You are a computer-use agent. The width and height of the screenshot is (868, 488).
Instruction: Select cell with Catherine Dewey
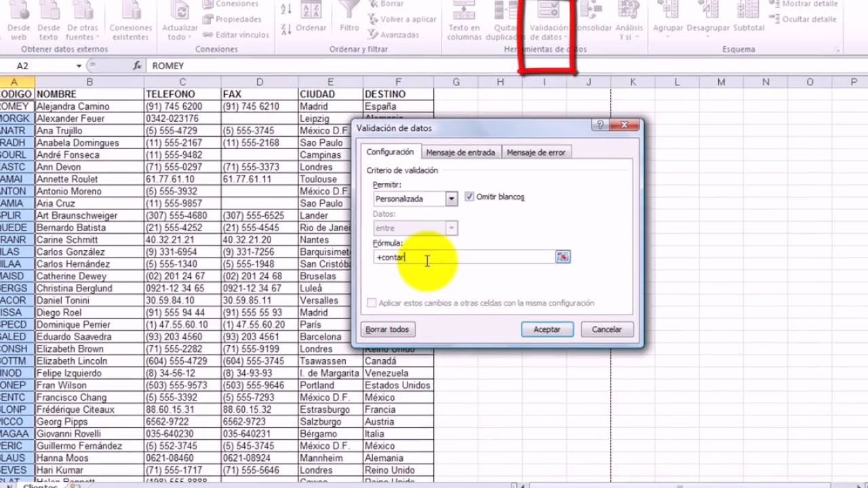89,277
